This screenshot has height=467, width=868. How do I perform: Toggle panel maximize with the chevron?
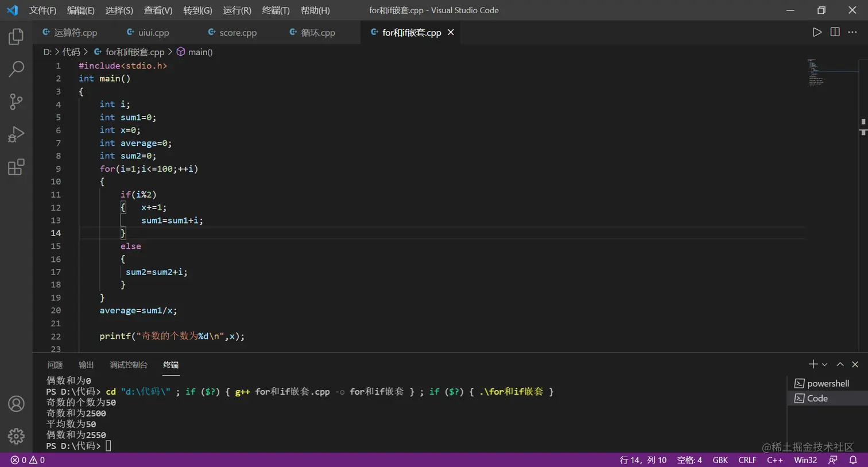point(840,364)
